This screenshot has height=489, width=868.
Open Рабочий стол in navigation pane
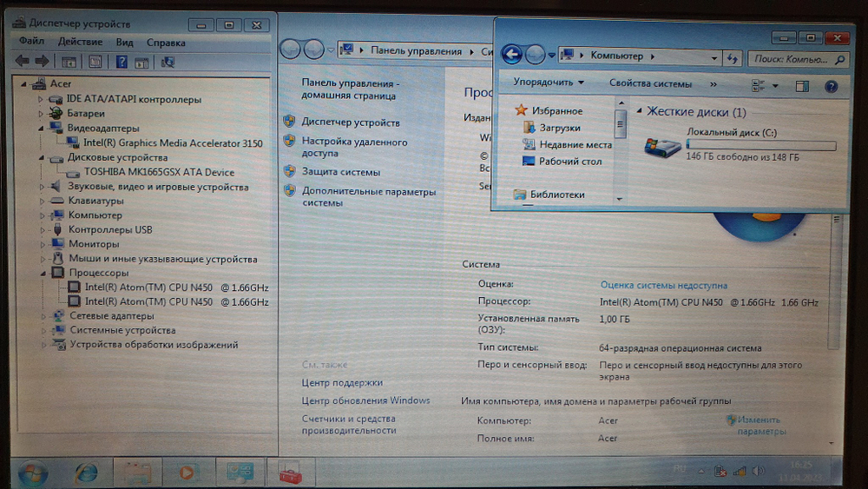point(570,162)
